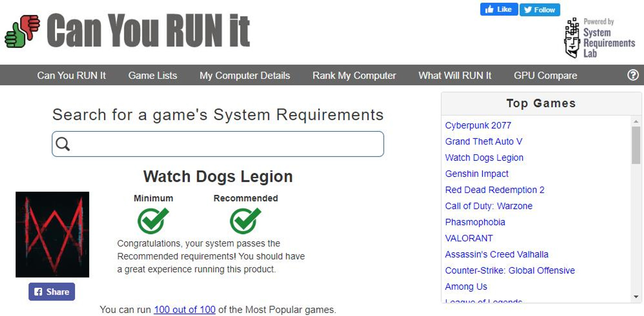
Task: Click the Can You RUN it title text
Action: 148,30
